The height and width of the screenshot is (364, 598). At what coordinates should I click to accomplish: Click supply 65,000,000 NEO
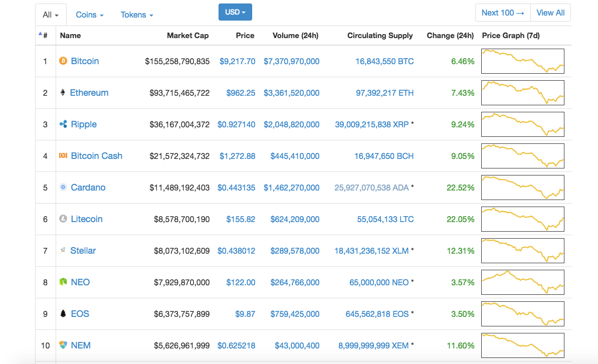click(x=379, y=283)
